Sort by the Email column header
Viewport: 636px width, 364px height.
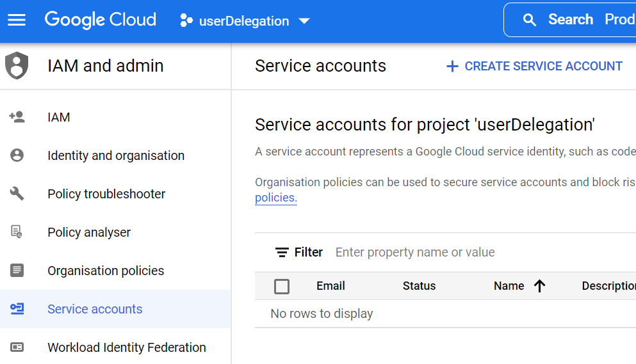tap(330, 286)
